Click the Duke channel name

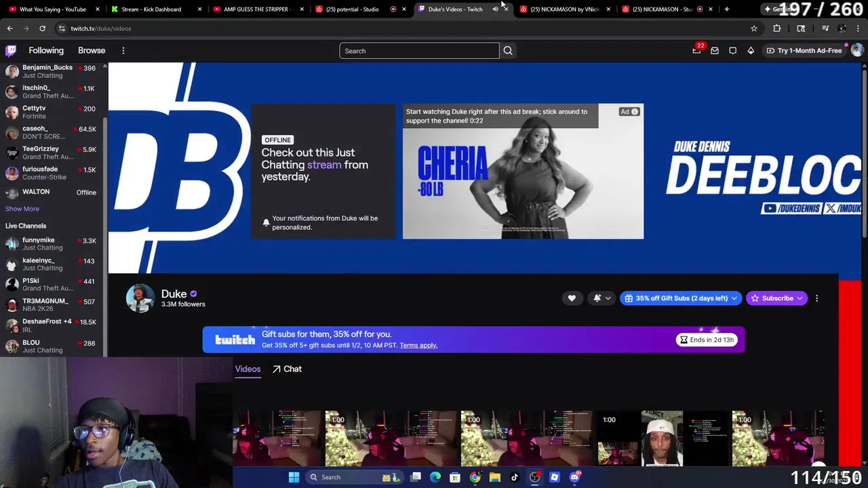[x=174, y=293]
